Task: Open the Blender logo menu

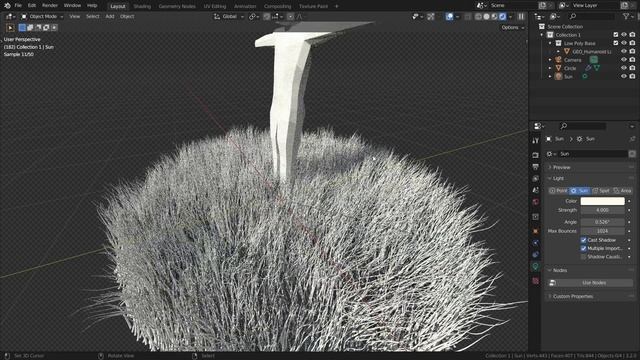Action: click(x=7, y=6)
